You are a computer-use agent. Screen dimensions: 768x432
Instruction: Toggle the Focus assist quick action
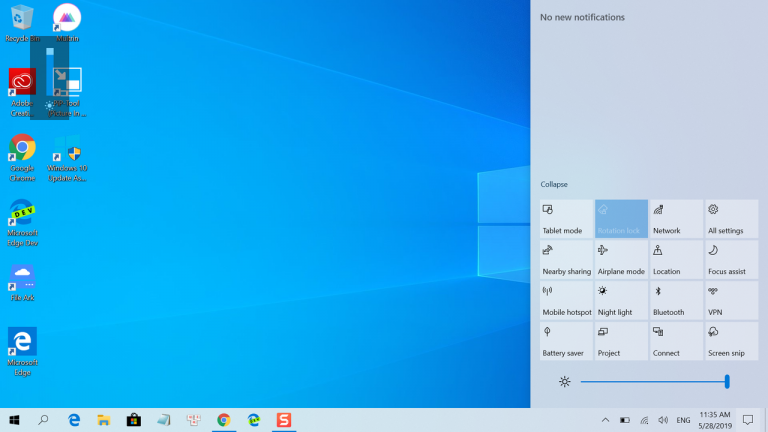731,260
